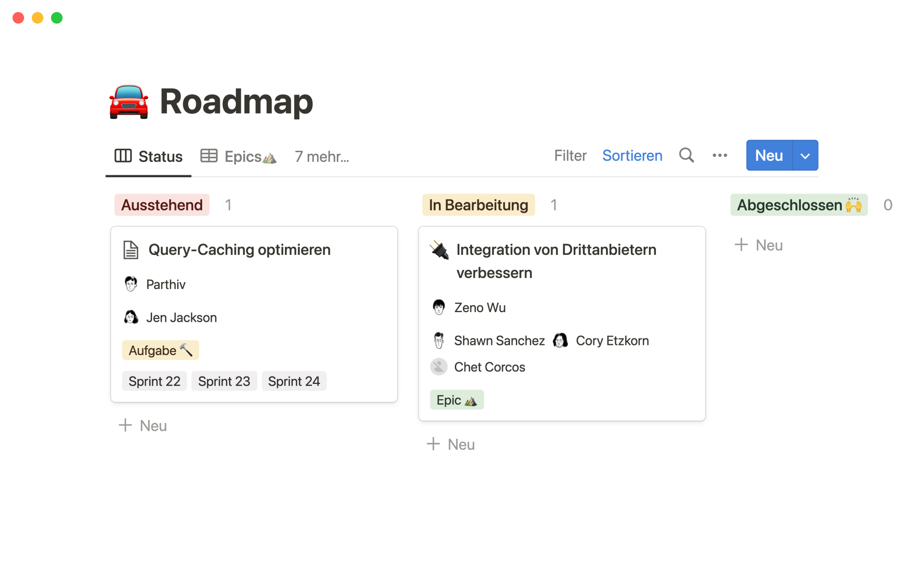Click the yellow Aufgabe tag
Image resolution: width=924 pixels, height=578 pixels.
(160, 351)
